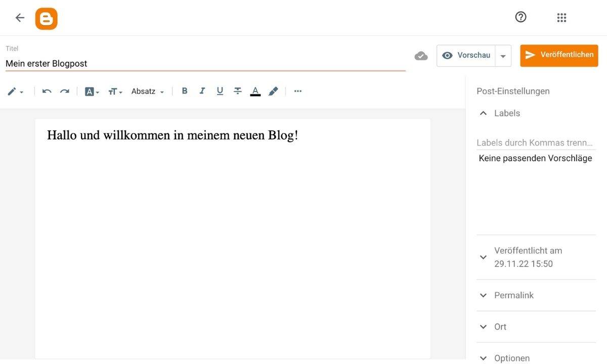Toggle bold formatting
Viewport: 607px width, 364px height.
click(x=185, y=91)
